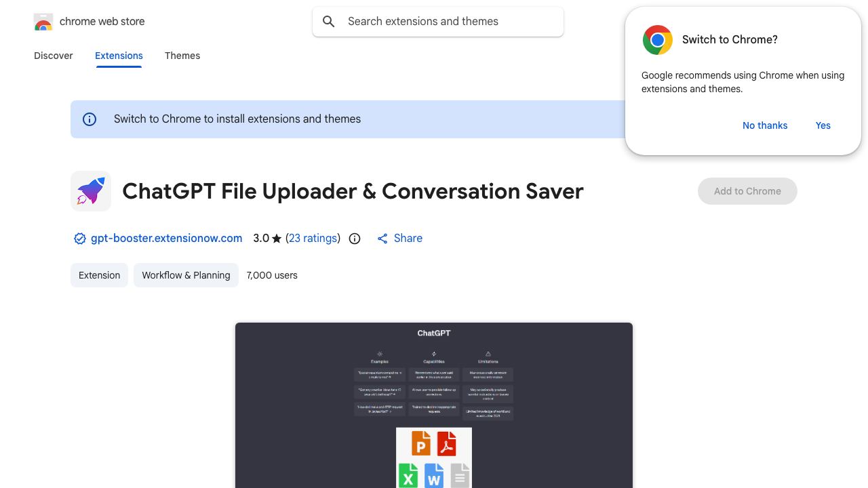Viewport: 868px width, 488px height.
Task: Click the Chrome Web Store logo
Action: pos(43,22)
